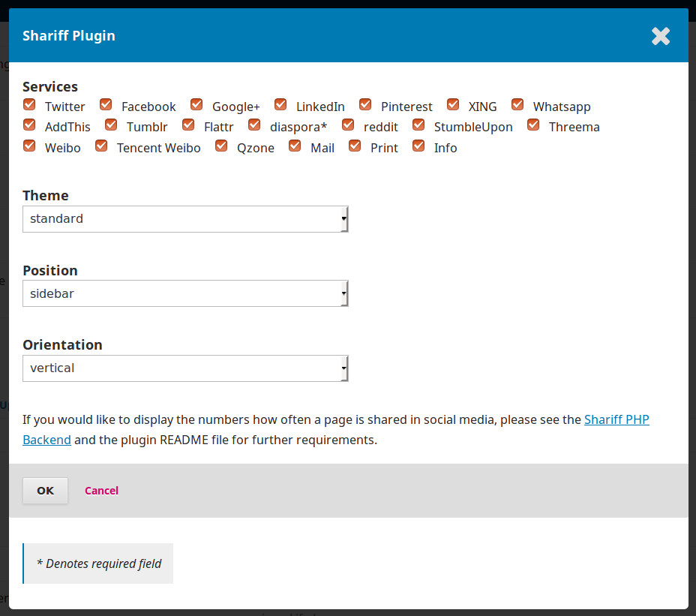696x616 pixels.
Task: Toggle the Info checkbox
Action: pos(418,146)
